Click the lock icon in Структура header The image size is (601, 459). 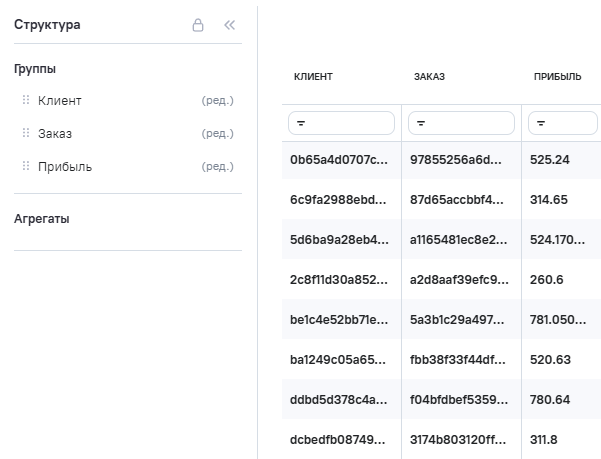pyautogui.click(x=198, y=25)
